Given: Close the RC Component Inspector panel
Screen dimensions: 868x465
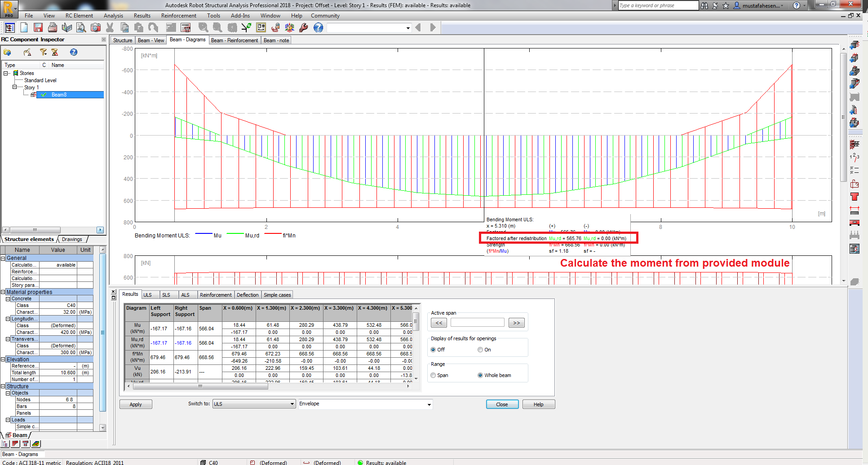Looking at the screenshot, I should tap(104, 39).
